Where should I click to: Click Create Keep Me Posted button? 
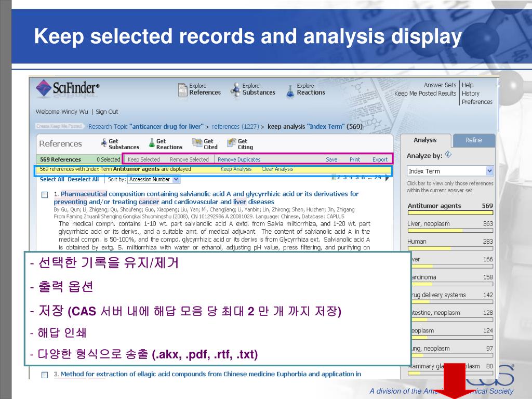(x=59, y=126)
